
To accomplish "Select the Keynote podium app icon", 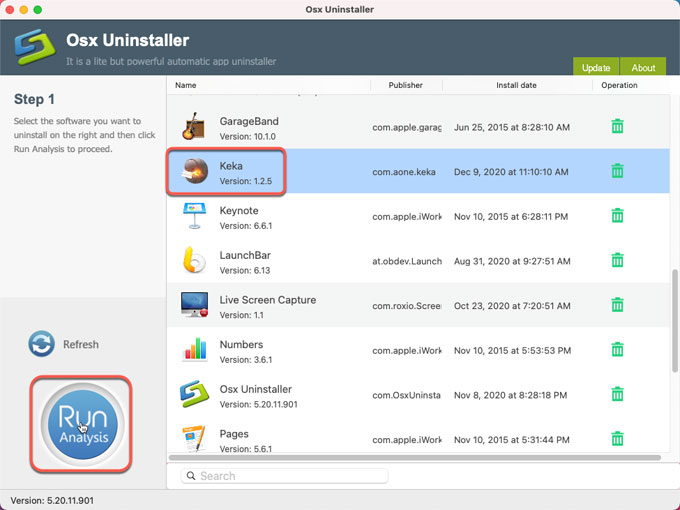I will point(194,216).
